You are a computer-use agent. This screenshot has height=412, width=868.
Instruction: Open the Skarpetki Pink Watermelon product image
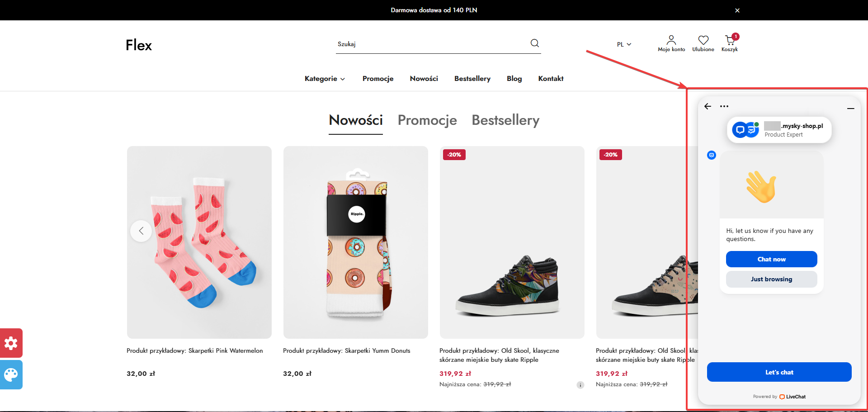tap(199, 242)
